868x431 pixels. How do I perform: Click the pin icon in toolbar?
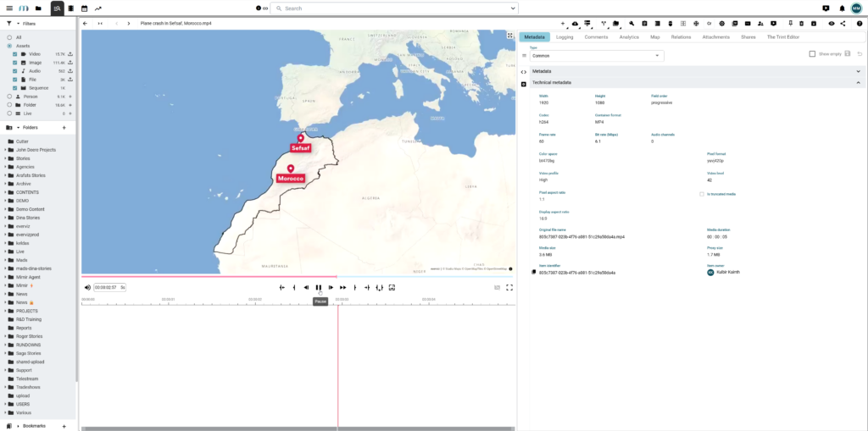[x=791, y=23]
